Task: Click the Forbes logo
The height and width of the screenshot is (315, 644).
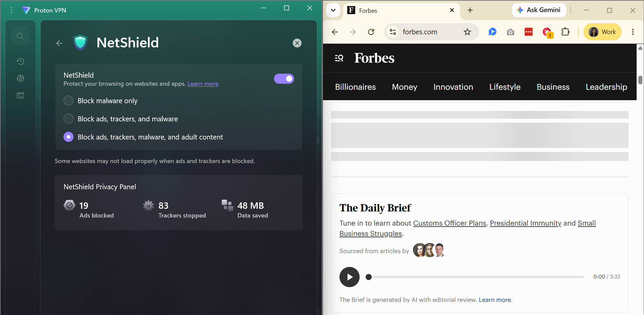Action: [x=374, y=58]
